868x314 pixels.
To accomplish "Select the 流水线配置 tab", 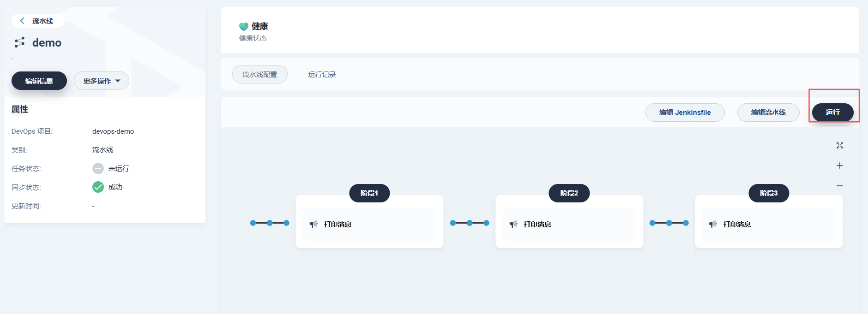I will point(260,74).
